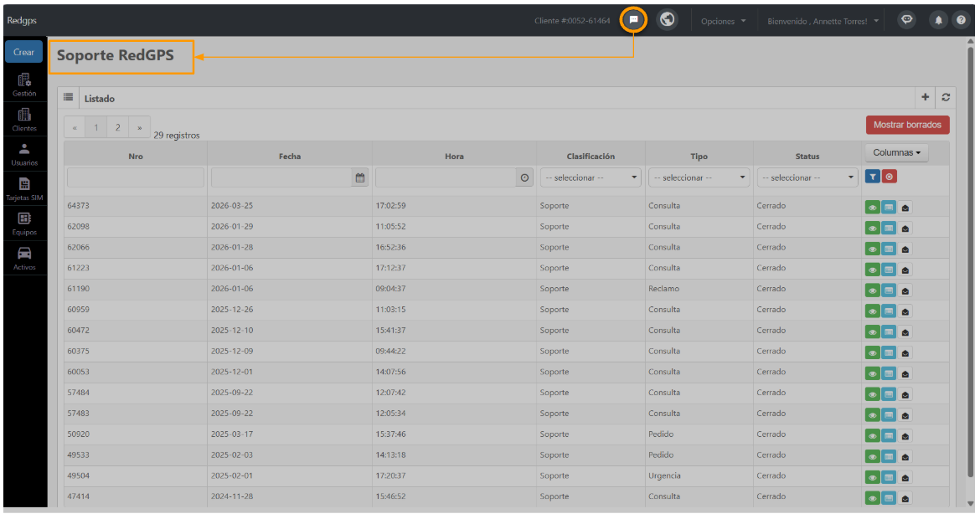Open the support chat icon in top bar
Screen dimensions: 980x519
[x=633, y=20]
